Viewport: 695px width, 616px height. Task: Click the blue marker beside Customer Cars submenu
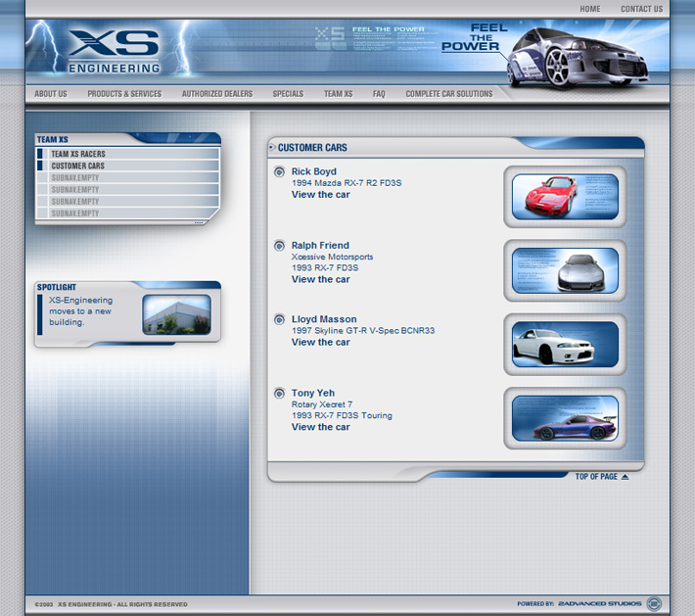click(x=40, y=166)
